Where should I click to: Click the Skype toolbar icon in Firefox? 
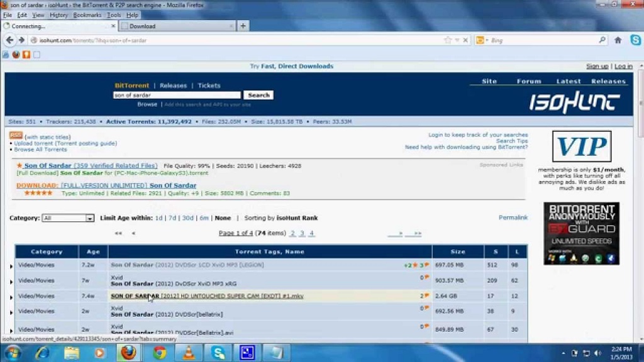[x=635, y=40]
